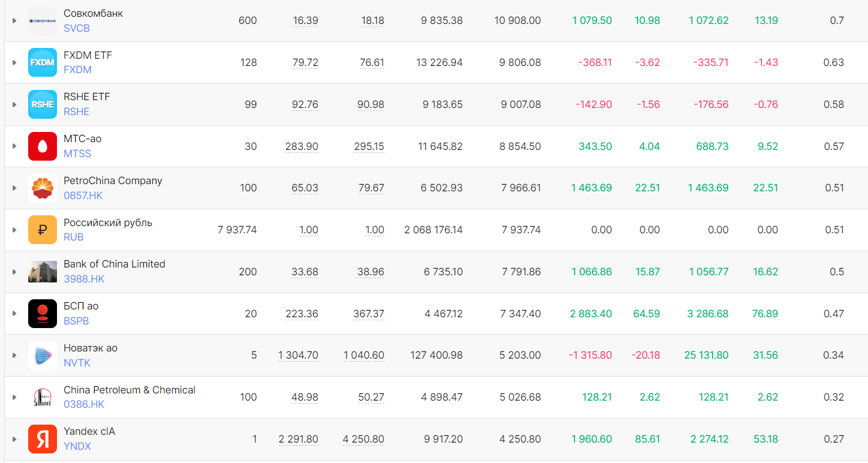The width and height of the screenshot is (868, 463).
Task: Click China Petroleum average price 48.98
Action: [305, 397]
